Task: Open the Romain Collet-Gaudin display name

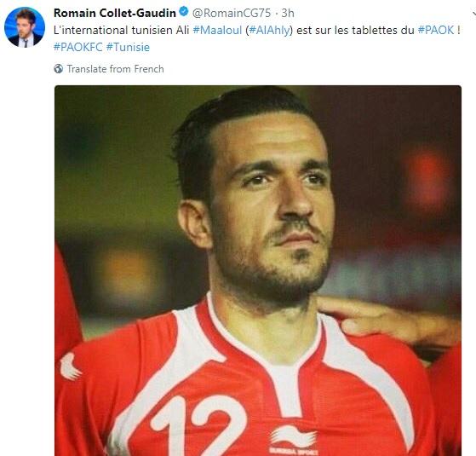Action: (115, 13)
